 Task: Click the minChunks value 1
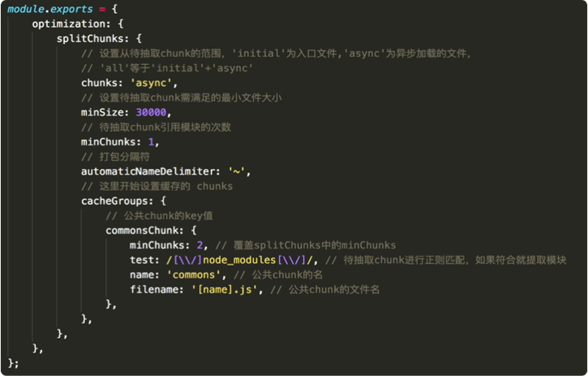coord(152,141)
